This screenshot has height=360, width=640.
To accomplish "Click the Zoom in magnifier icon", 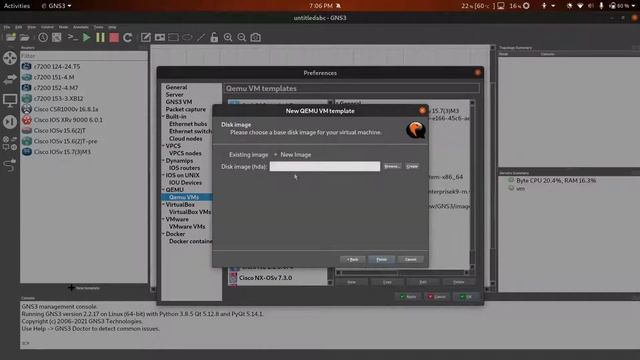I will coord(228,38).
